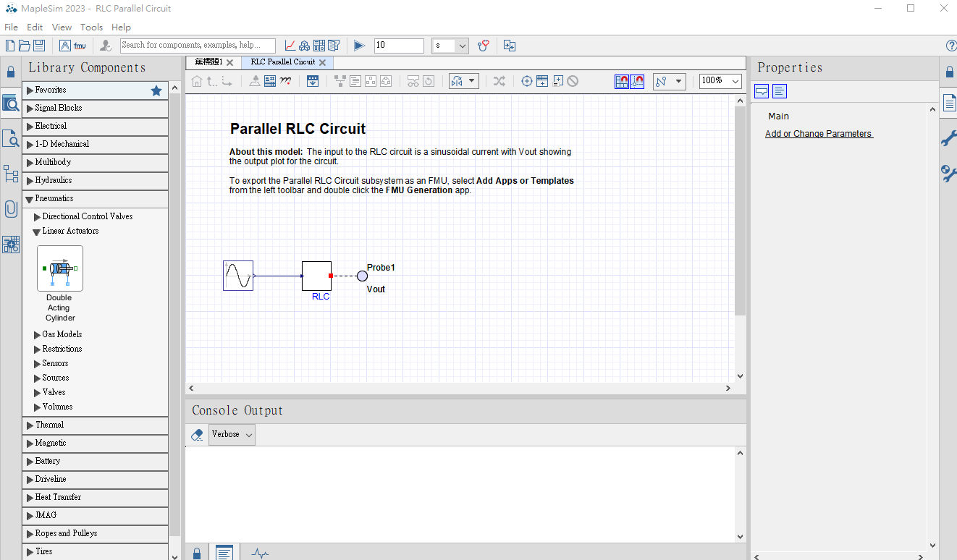Click Add or Change Parameters link
The width and height of the screenshot is (957, 560).
pos(819,134)
